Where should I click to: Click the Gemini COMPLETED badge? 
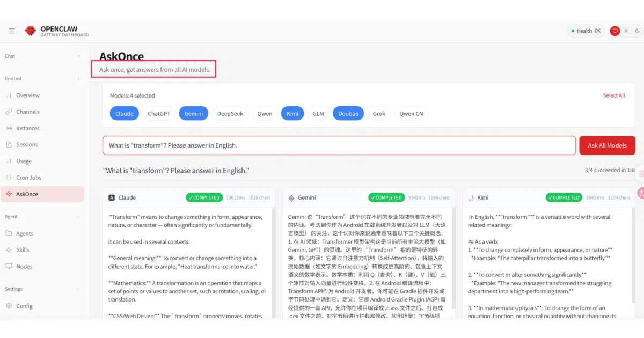coord(386,197)
